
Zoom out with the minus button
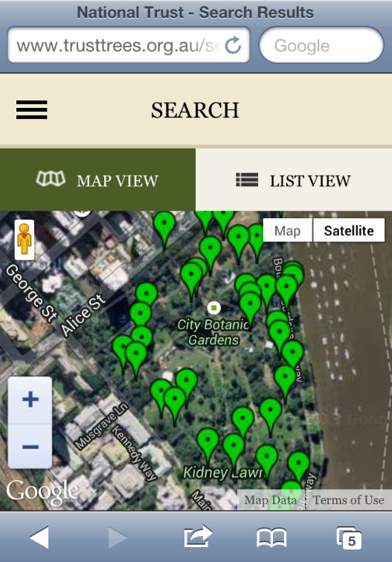tap(30, 447)
